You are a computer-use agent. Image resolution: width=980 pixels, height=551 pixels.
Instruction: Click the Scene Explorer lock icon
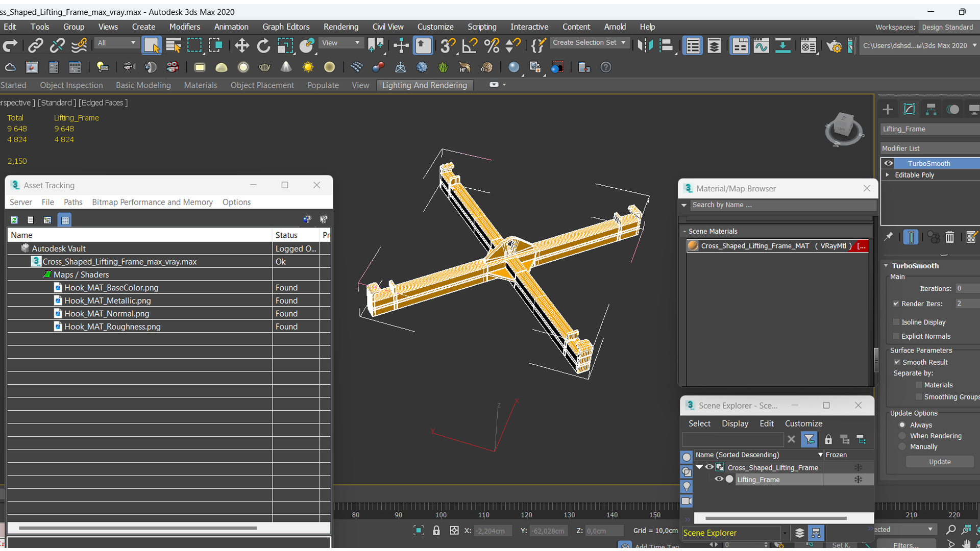coord(828,439)
